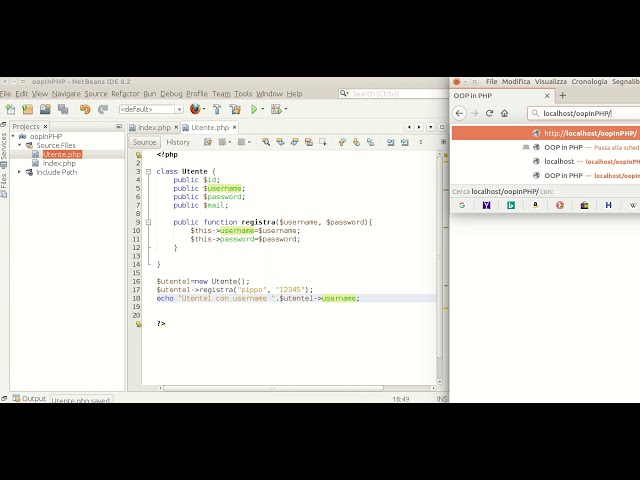Search with Amazon icon in Firefox

[x=535, y=205]
